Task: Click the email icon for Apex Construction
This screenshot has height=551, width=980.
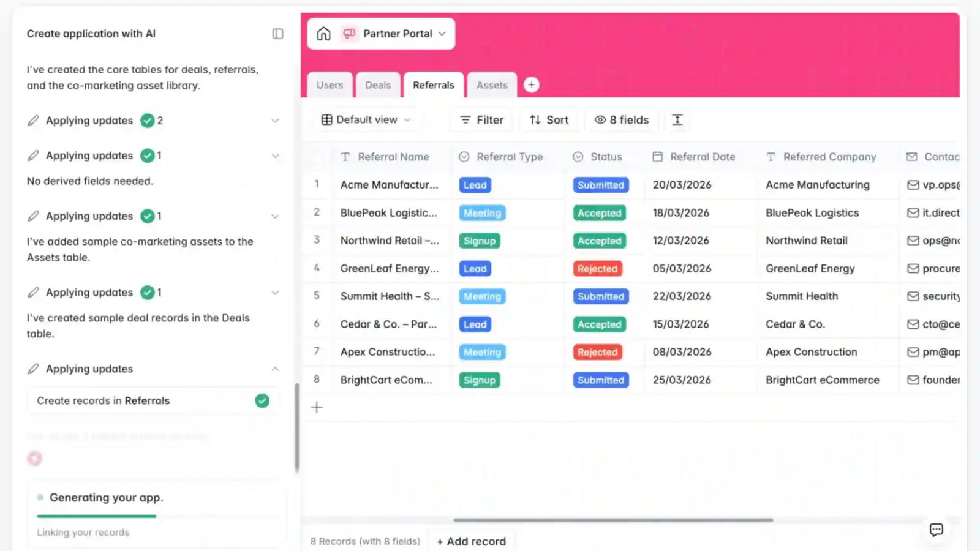Action: [913, 352]
